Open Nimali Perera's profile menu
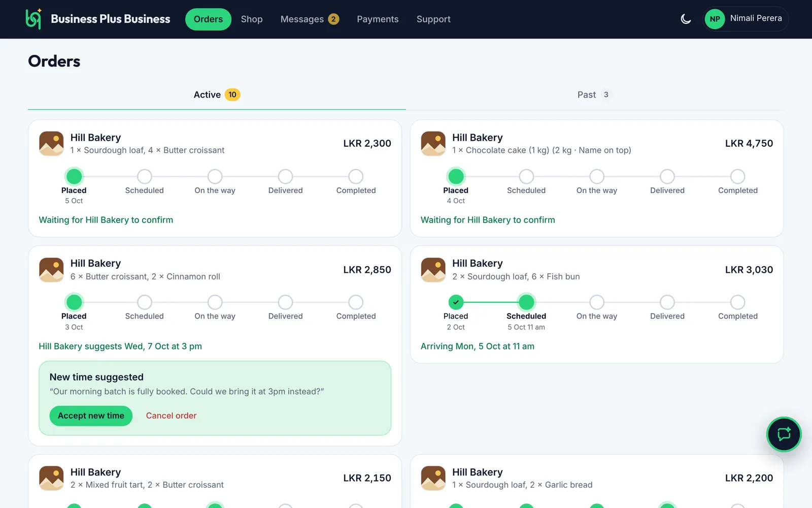 coord(746,19)
